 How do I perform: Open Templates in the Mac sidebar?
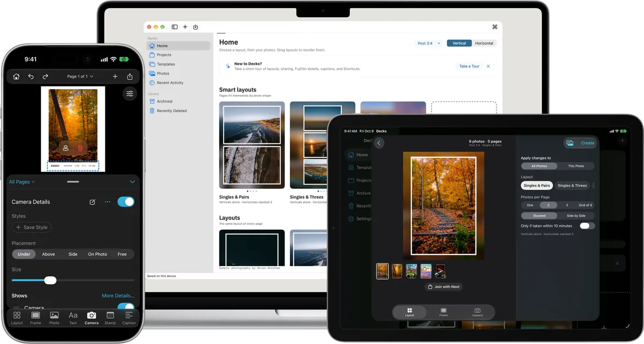point(179,64)
